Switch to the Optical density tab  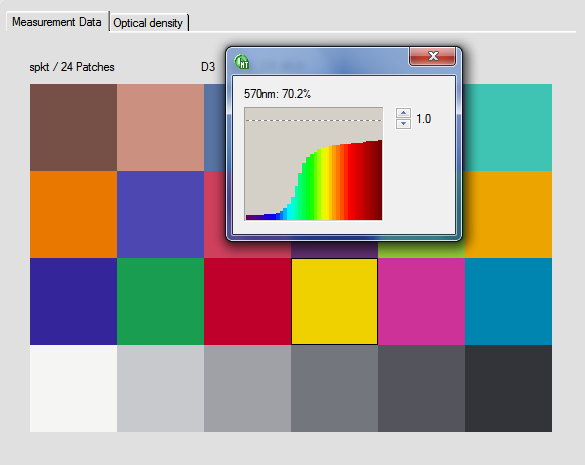(148, 23)
